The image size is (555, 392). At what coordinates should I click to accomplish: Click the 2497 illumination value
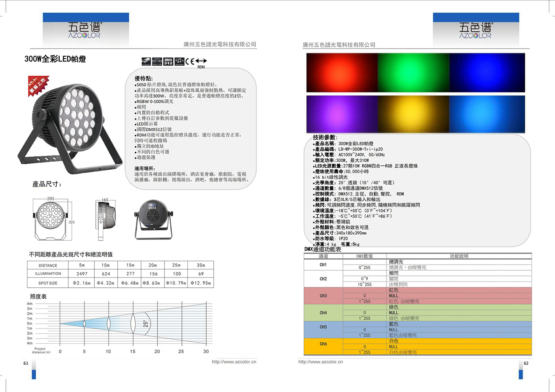[82, 274]
